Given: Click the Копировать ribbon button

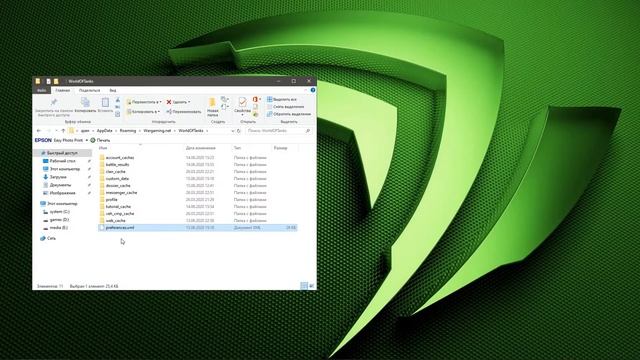Looking at the screenshot, I should [85, 105].
